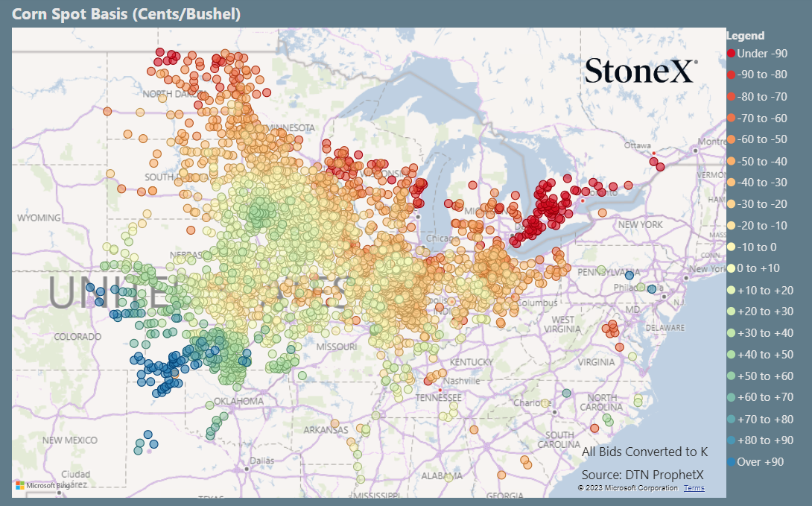Click the 'Legend' heading text
The height and width of the screenshot is (506, 812).
pyautogui.click(x=745, y=36)
